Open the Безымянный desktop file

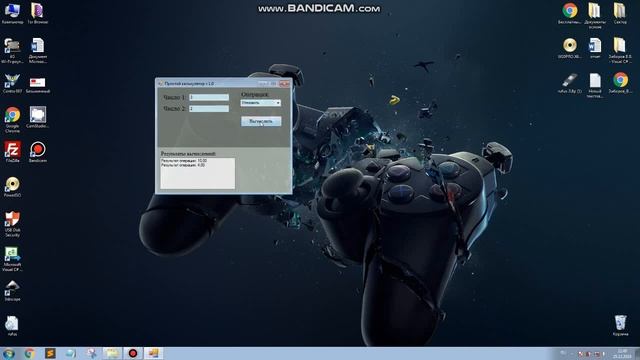click(38, 84)
